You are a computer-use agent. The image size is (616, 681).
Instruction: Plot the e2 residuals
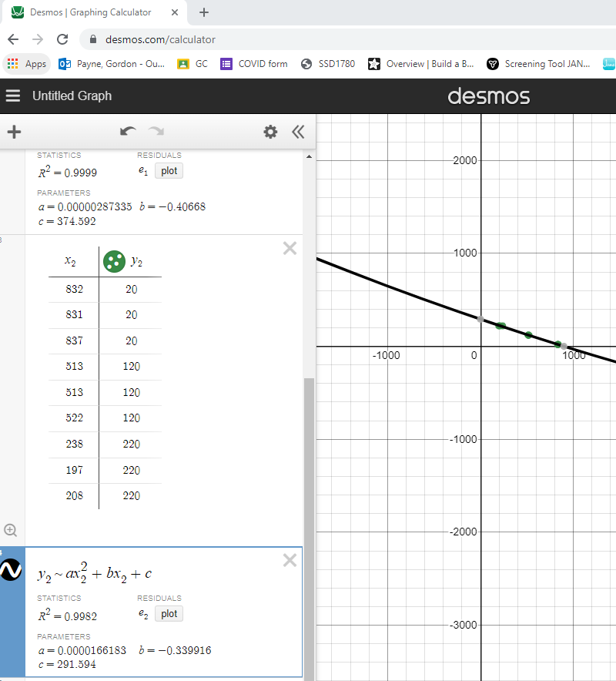point(169,613)
